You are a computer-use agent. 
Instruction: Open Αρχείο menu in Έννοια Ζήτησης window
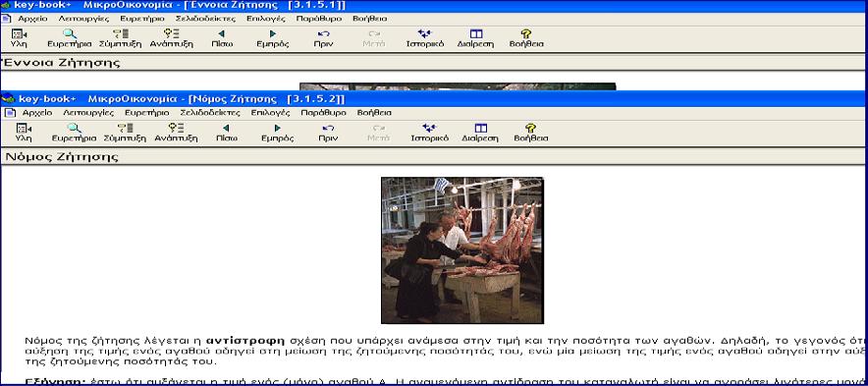pyautogui.click(x=32, y=19)
